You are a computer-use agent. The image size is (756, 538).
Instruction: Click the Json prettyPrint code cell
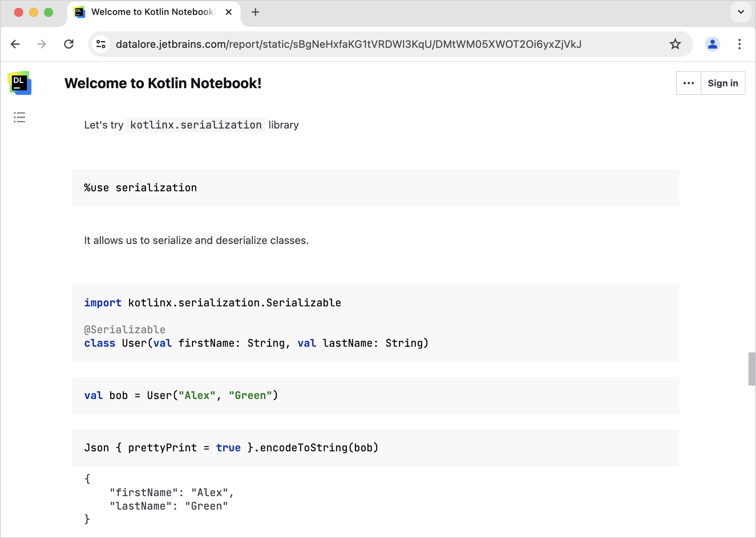[x=374, y=448]
